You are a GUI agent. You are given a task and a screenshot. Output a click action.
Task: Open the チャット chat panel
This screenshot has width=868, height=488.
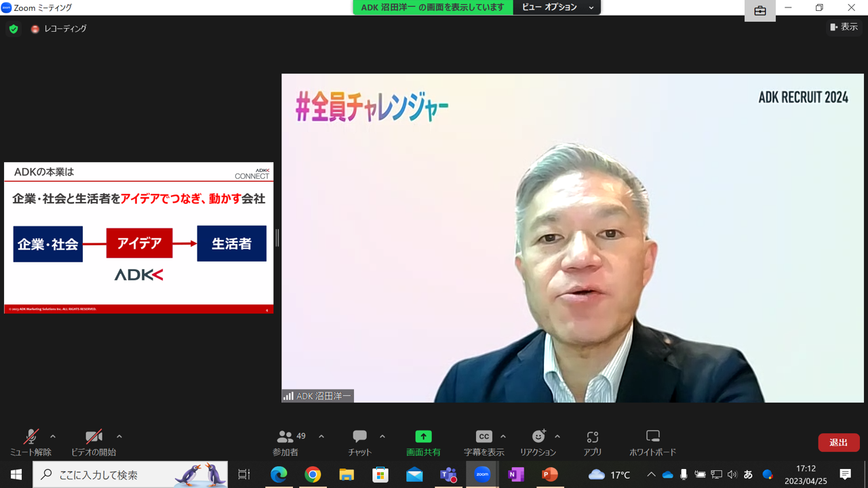360,443
